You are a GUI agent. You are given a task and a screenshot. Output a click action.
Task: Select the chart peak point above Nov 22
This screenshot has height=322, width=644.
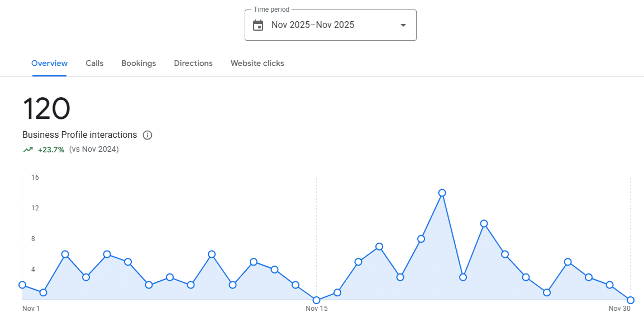(443, 192)
